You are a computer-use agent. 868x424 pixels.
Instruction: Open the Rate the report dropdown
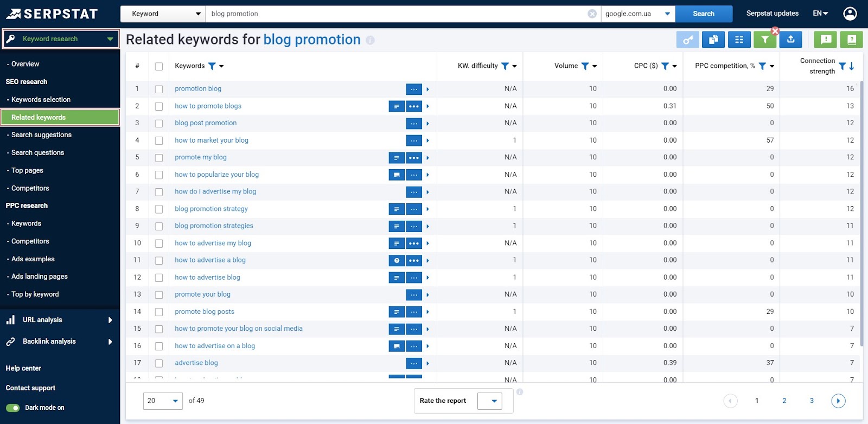(490, 401)
